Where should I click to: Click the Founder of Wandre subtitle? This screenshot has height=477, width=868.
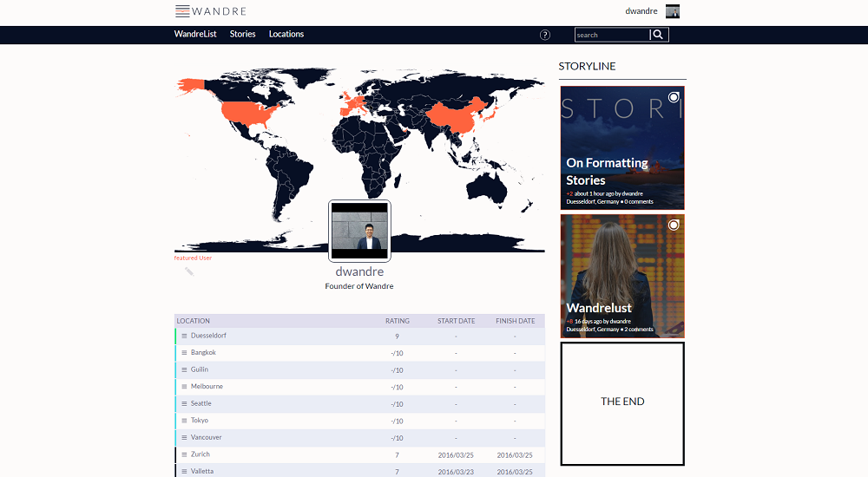(x=359, y=286)
